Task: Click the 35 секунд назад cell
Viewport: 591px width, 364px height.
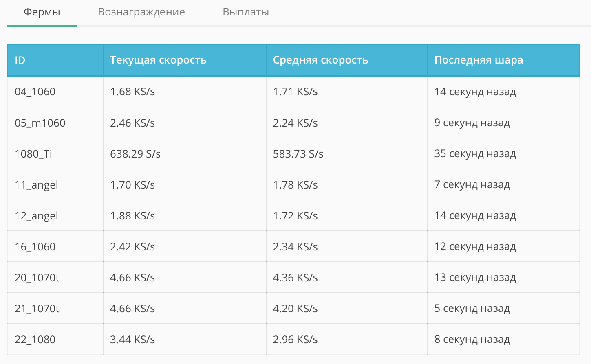Action: pos(475,154)
